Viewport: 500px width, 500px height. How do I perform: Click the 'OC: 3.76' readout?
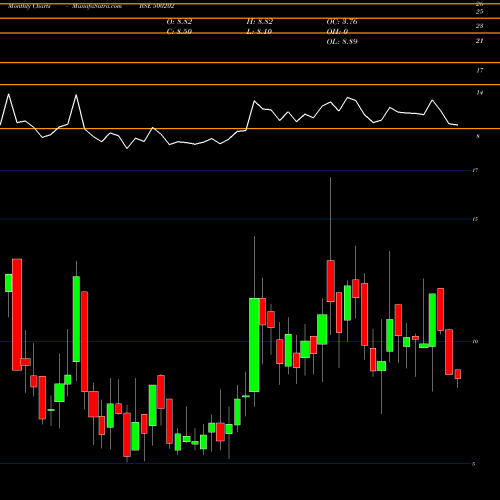click(342, 22)
